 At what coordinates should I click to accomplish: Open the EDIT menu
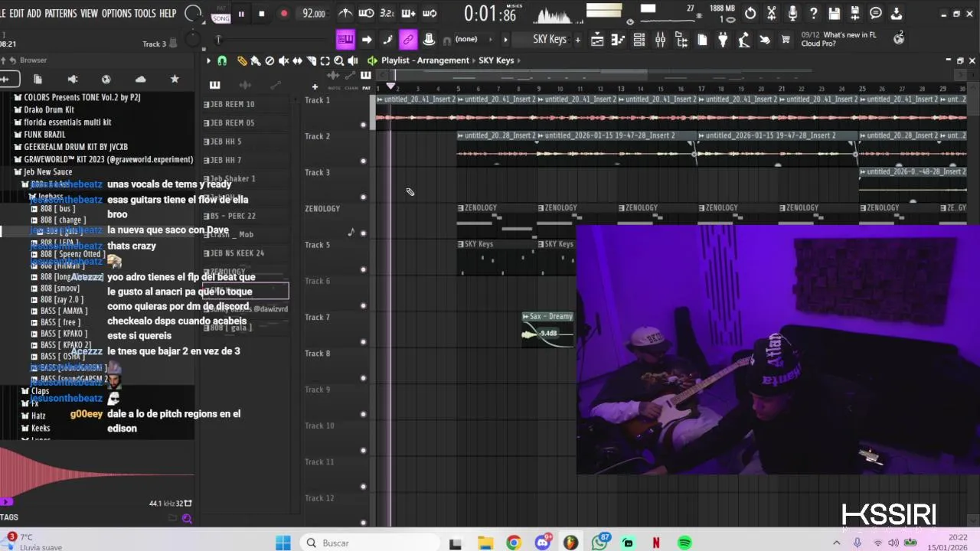(x=17, y=13)
